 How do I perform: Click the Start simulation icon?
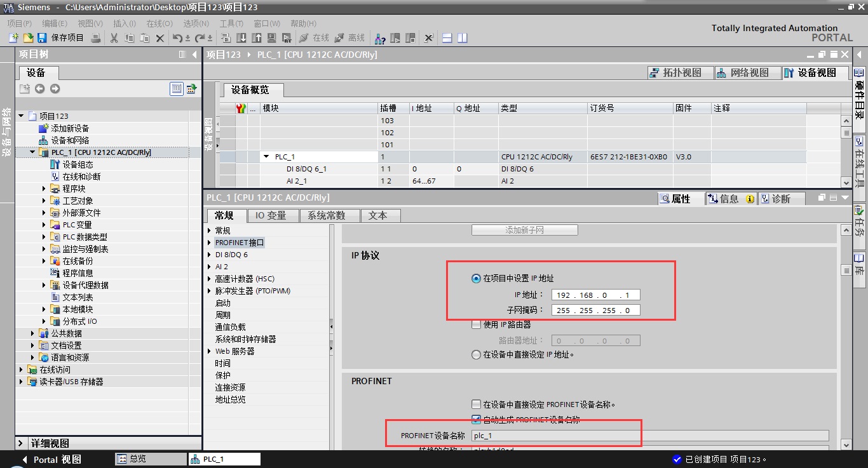coord(272,38)
